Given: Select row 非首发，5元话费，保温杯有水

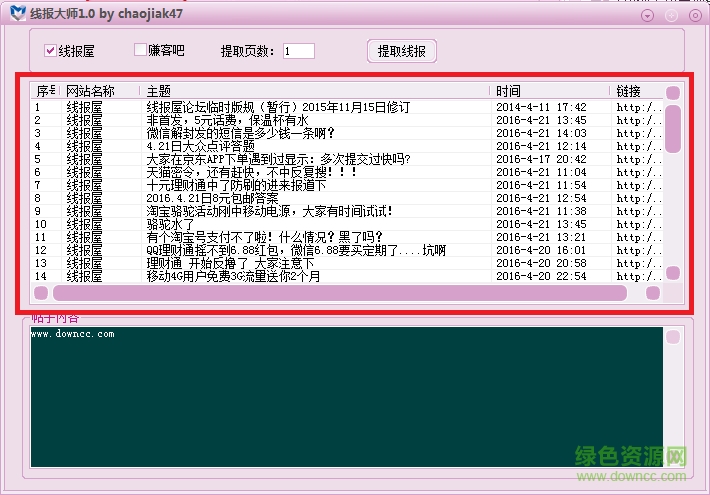Looking at the screenshot, I should (347, 120).
